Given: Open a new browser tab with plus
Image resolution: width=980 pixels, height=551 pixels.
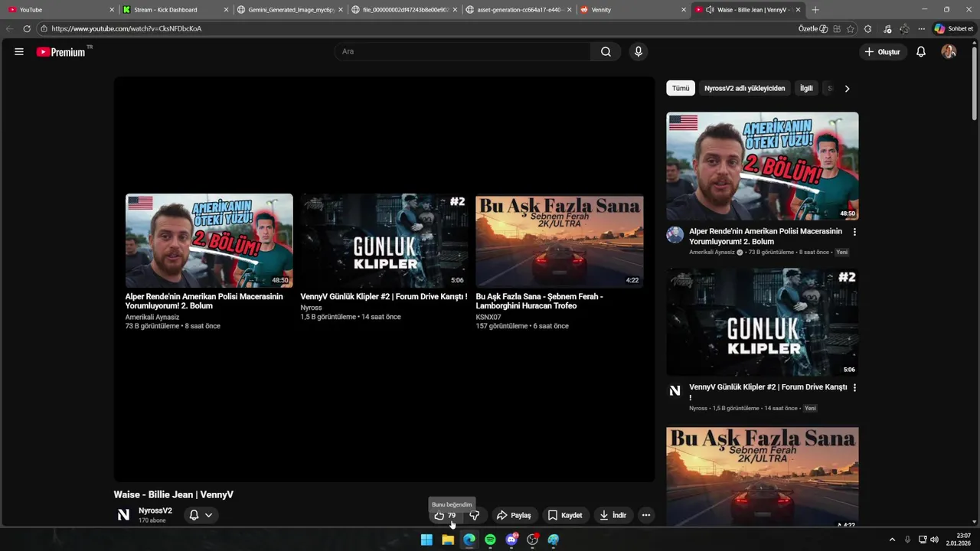Looking at the screenshot, I should pyautogui.click(x=815, y=10).
